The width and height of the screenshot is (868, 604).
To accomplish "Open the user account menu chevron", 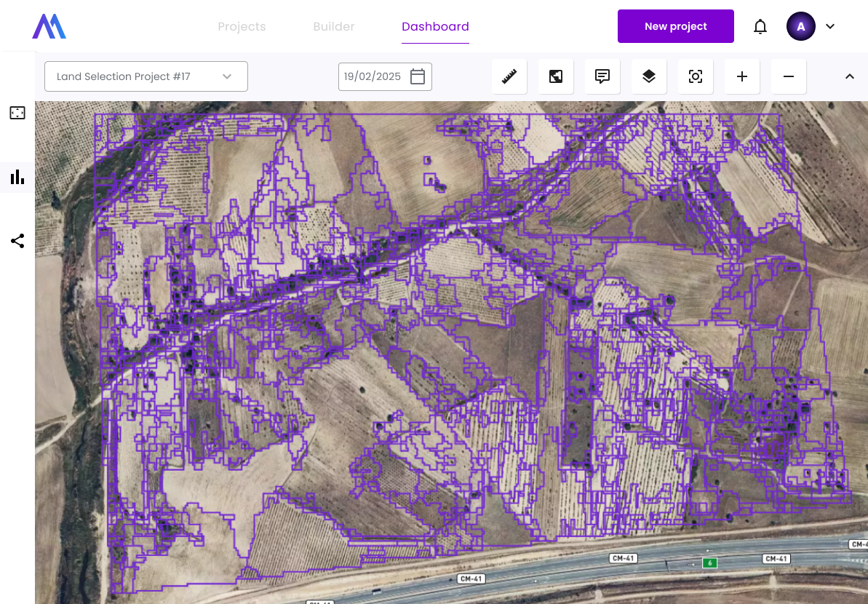I will coord(830,27).
